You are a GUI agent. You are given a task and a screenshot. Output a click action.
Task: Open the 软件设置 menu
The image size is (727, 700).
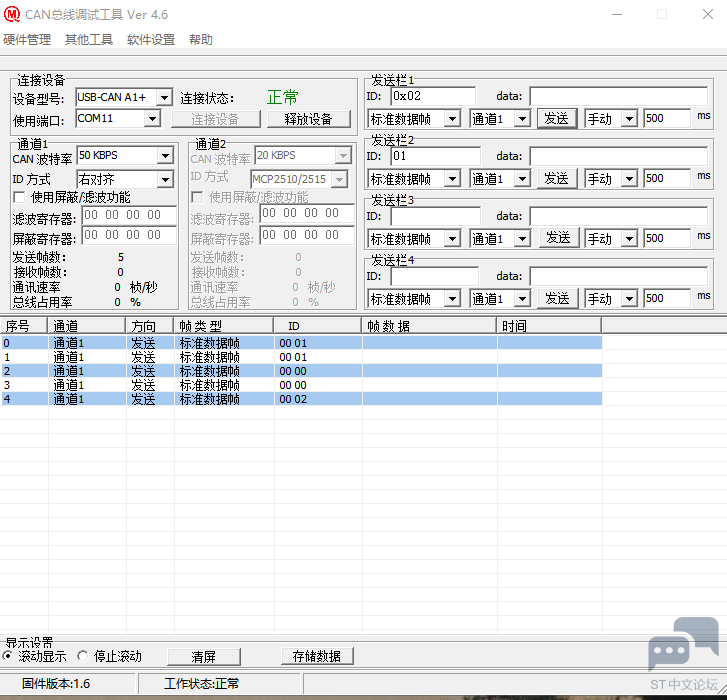[151, 40]
